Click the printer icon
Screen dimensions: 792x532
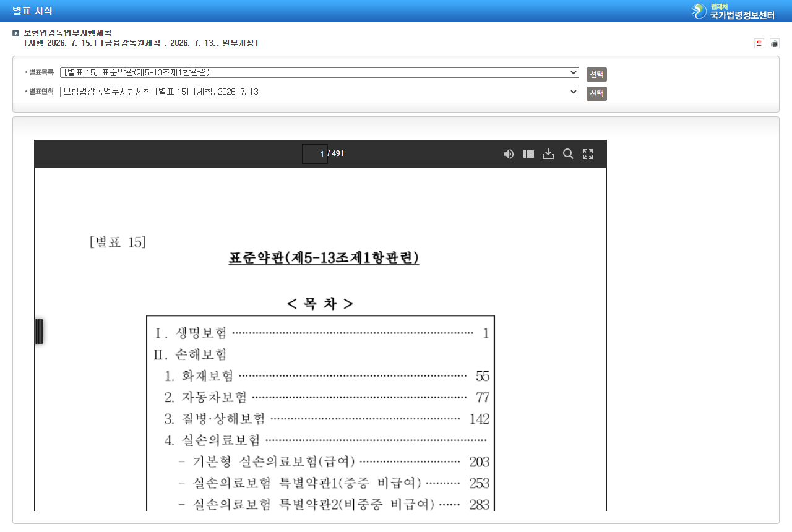tap(775, 43)
